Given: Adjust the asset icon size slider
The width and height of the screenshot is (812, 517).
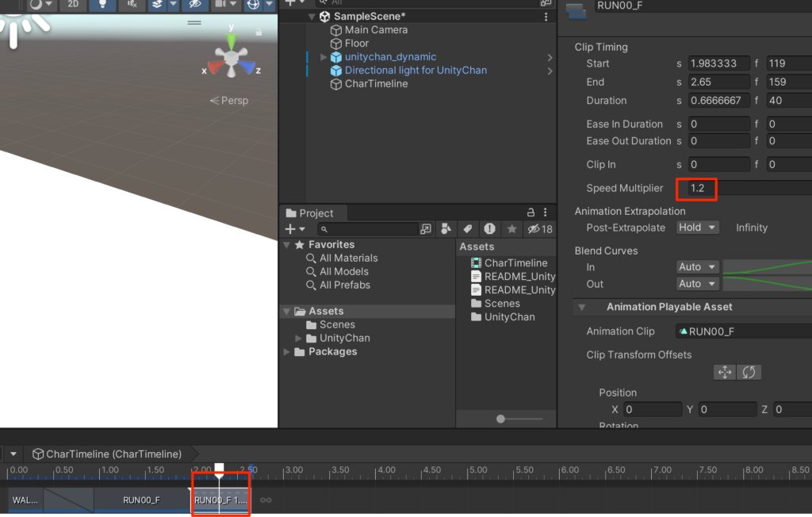Looking at the screenshot, I should point(500,419).
